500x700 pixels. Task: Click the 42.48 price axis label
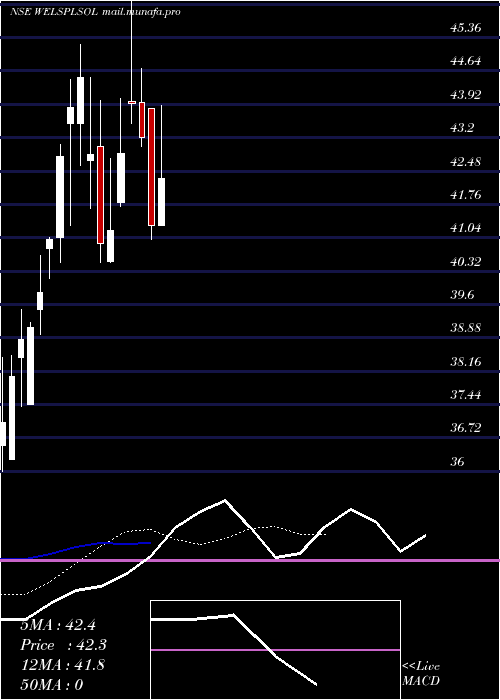point(466,161)
